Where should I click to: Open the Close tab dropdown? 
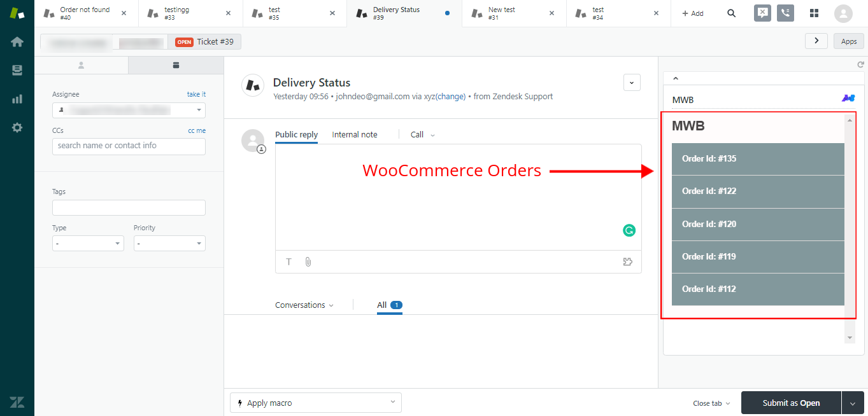pyautogui.click(x=711, y=403)
